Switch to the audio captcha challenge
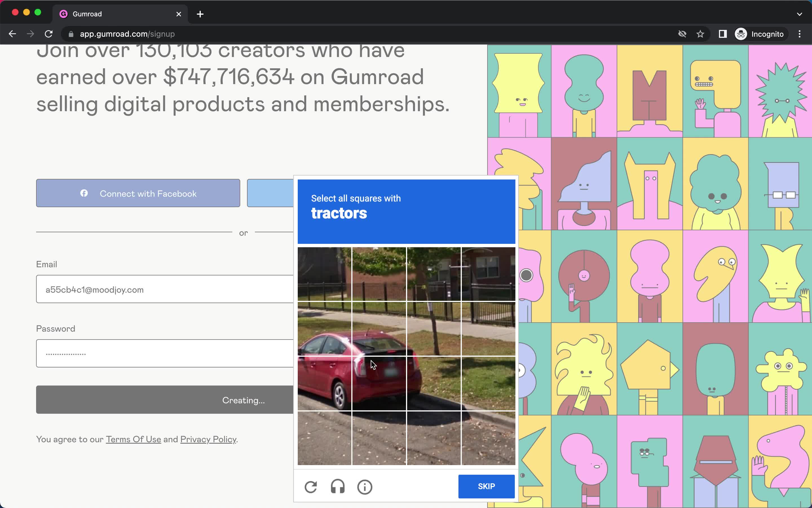Image resolution: width=812 pixels, height=508 pixels. coord(337,487)
